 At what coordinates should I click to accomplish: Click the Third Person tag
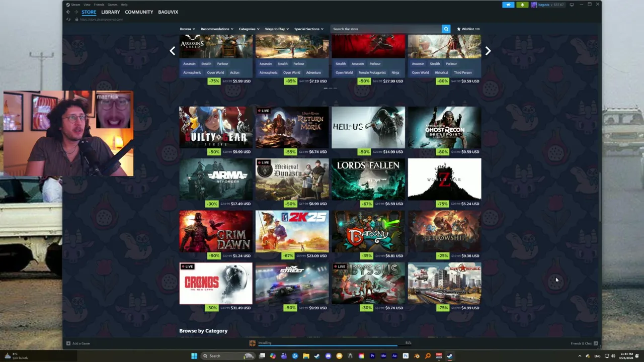click(462, 72)
